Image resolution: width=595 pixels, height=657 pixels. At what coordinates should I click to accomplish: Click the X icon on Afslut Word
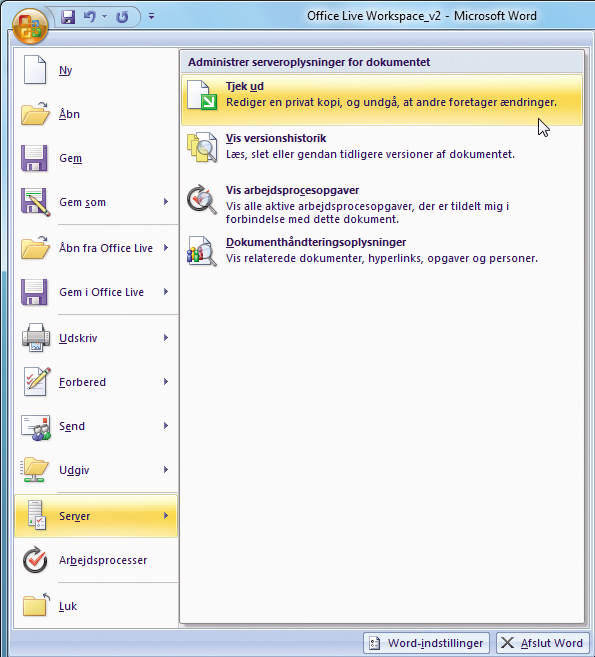pyautogui.click(x=507, y=642)
